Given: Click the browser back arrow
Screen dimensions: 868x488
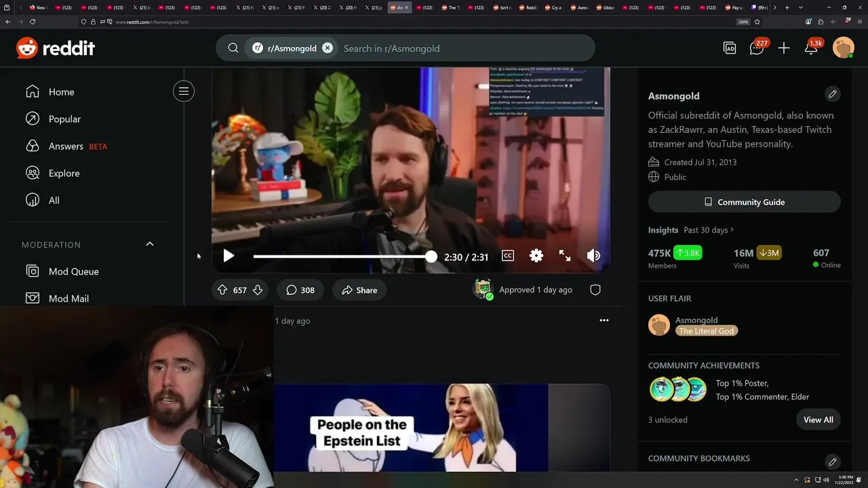Looking at the screenshot, I should click(x=8, y=22).
